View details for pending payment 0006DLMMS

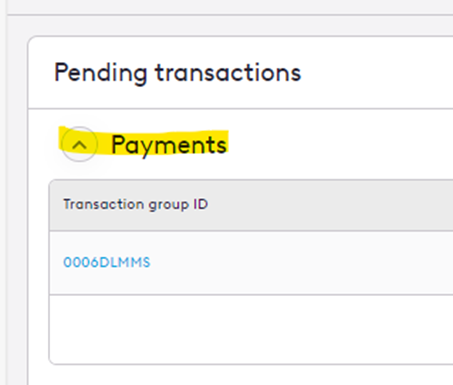(x=107, y=263)
